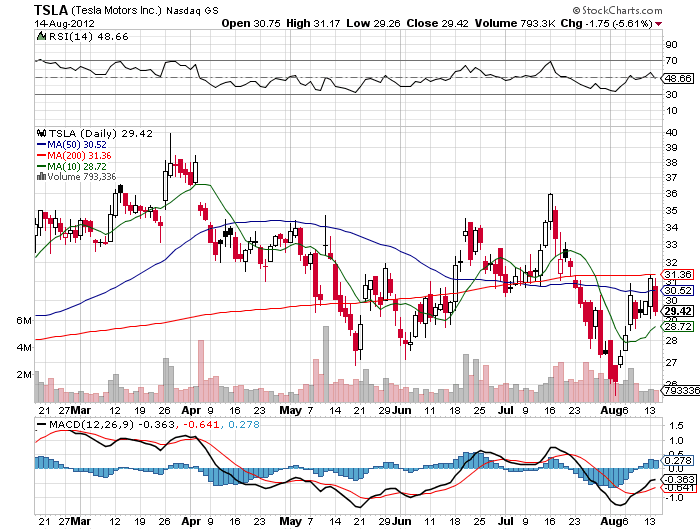The width and height of the screenshot is (700, 530).
Task: Click the 6M volume scale label
Action: point(24,321)
